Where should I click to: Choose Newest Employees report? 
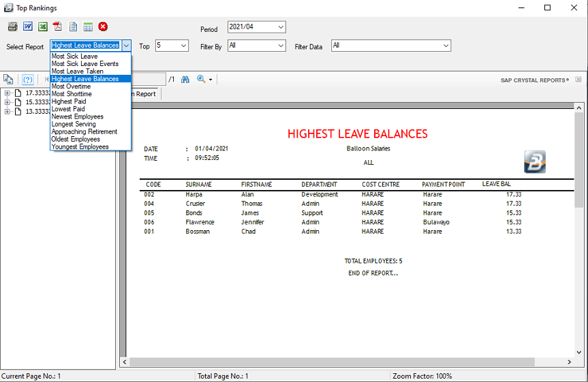(91, 116)
